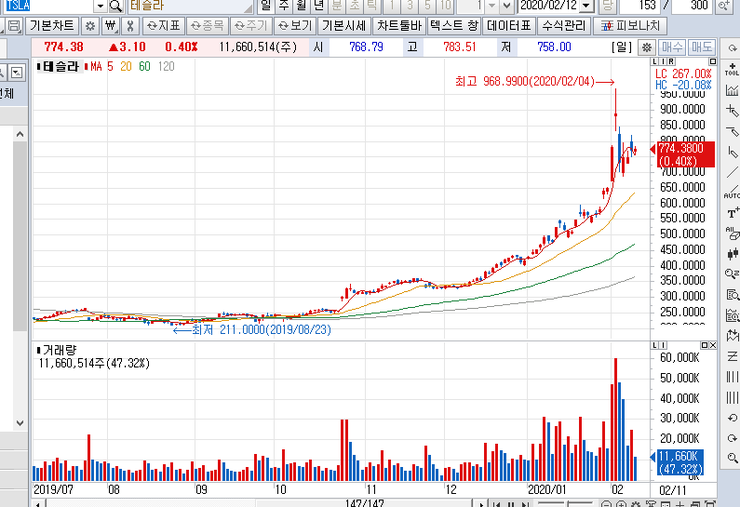Switch to second (초) chart period
The height and width of the screenshot is (507, 740).
pyautogui.click(x=354, y=6)
